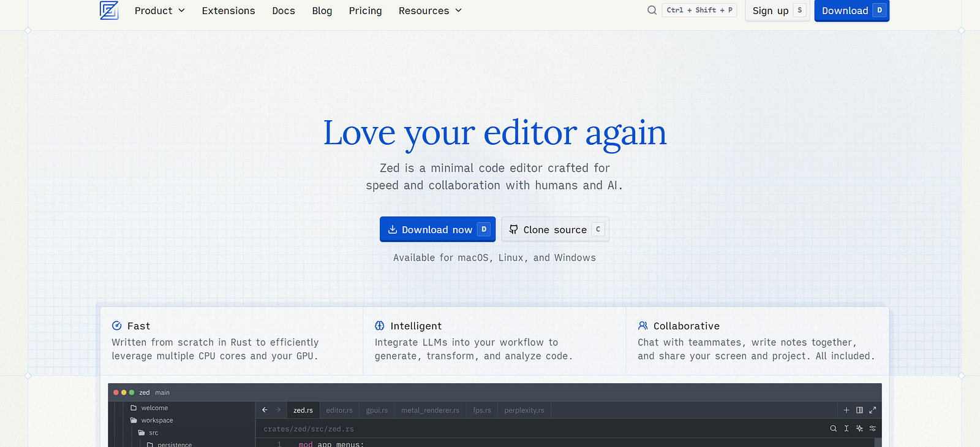The height and width of the screenshot is (447, 980).
Task: Click the GitHub icon on Clone source
Action: 513,229
